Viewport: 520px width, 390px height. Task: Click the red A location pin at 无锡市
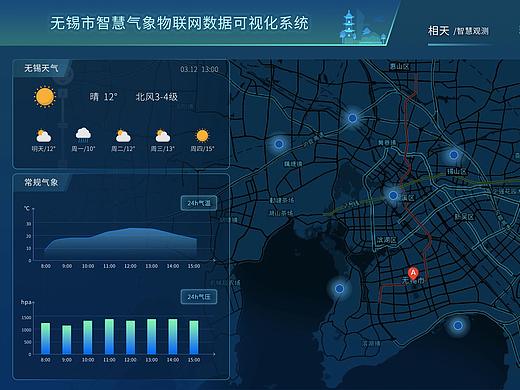(x=413, y=274)
